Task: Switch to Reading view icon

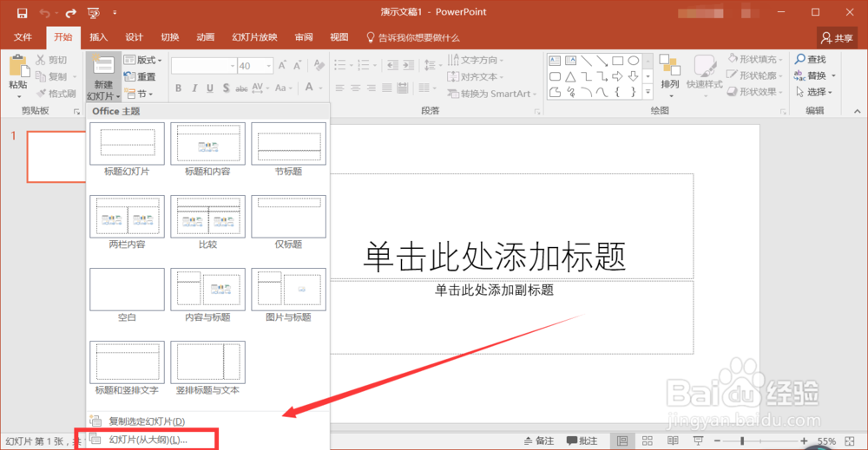Action: pyautogui.click(x=673, y=440)
